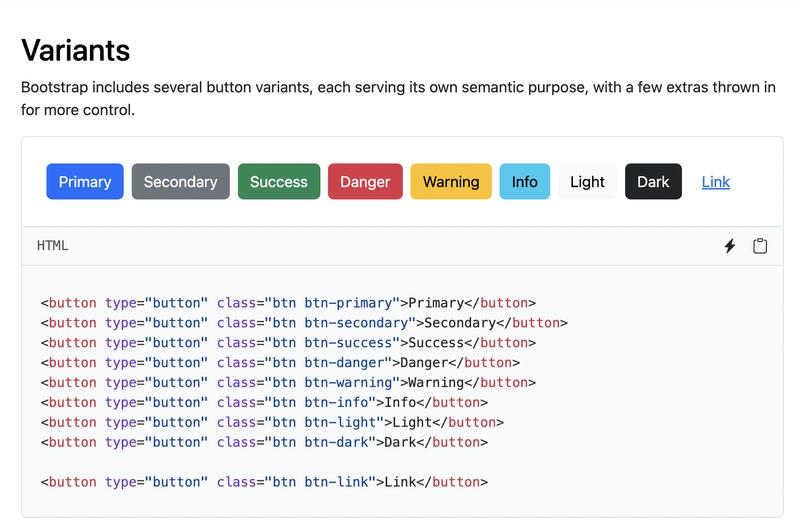Click the btn-dark code line
Screen dimensions: 800x523
[264, 442]
